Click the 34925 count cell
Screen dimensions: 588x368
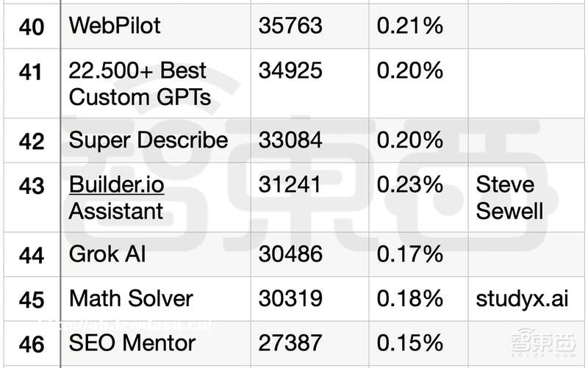(x=290, y=71)
